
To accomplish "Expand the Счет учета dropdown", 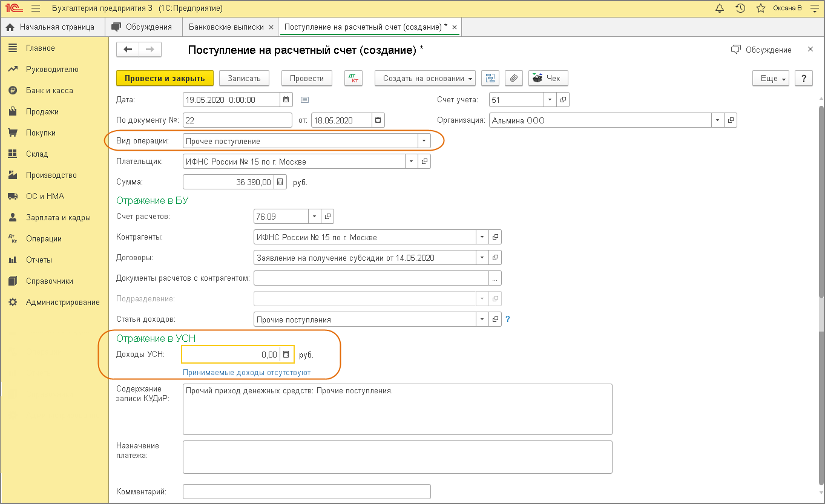I will [550, 100].
